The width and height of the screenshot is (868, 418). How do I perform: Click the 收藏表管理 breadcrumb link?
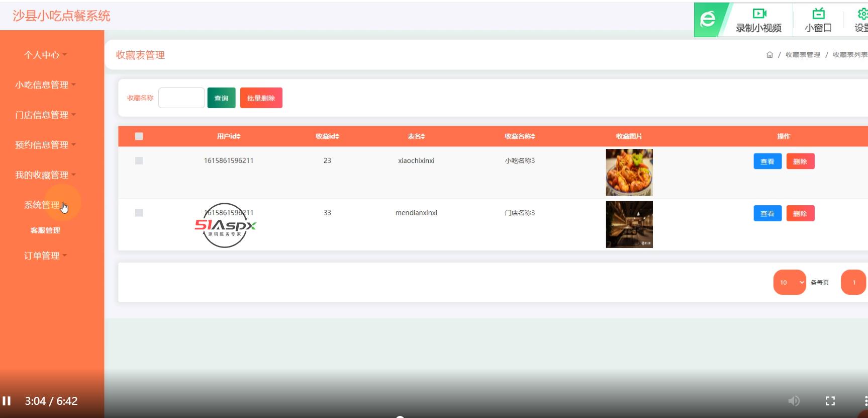pos(803,55)
